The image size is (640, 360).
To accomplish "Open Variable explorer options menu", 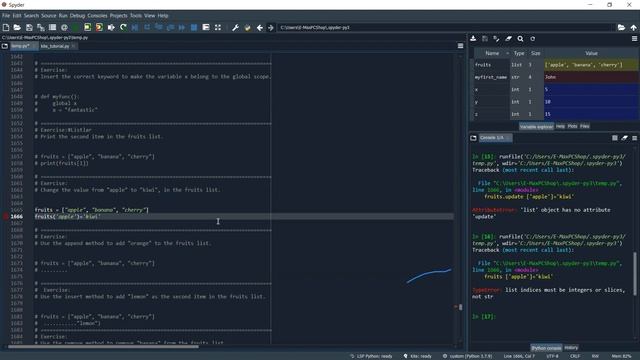I will 634,39.
